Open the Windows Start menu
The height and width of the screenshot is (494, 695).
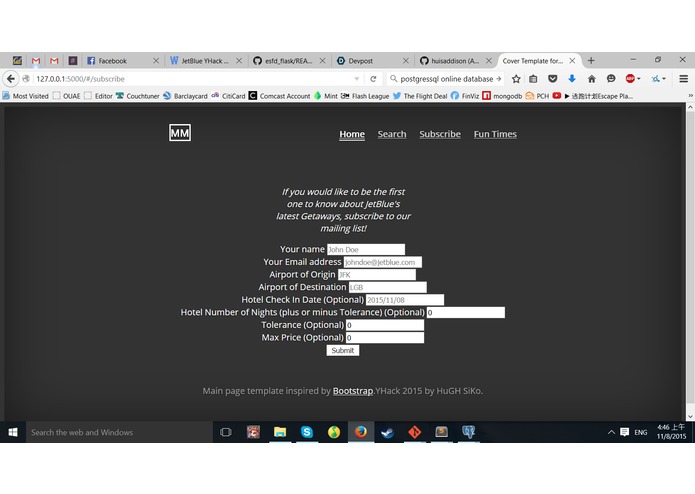pos(13,432)
